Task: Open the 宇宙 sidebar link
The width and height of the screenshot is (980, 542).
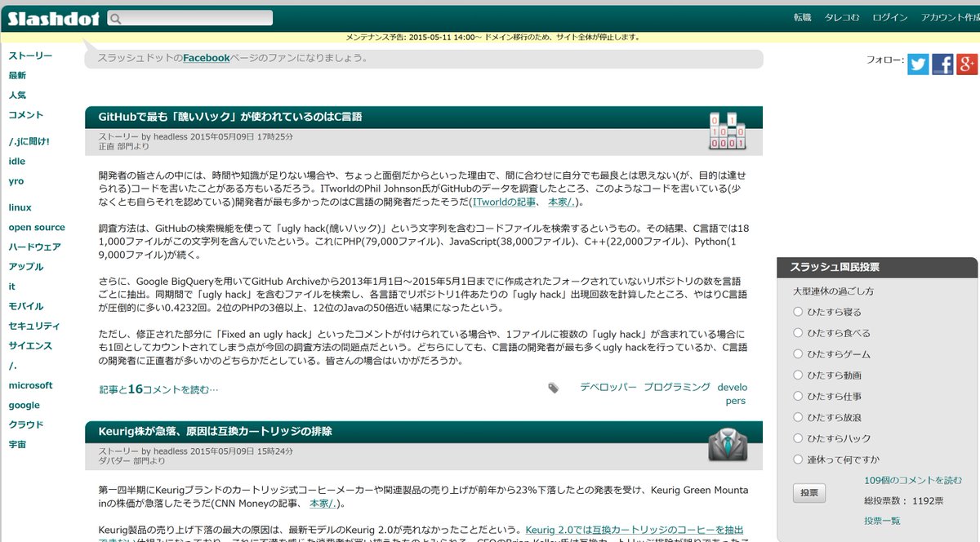Action: [17, 444]
